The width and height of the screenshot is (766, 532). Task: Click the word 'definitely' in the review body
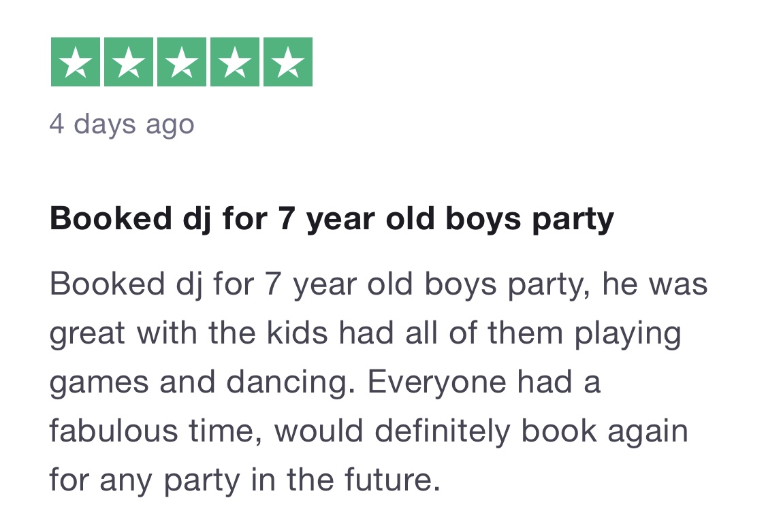click(x=443, y=431)
